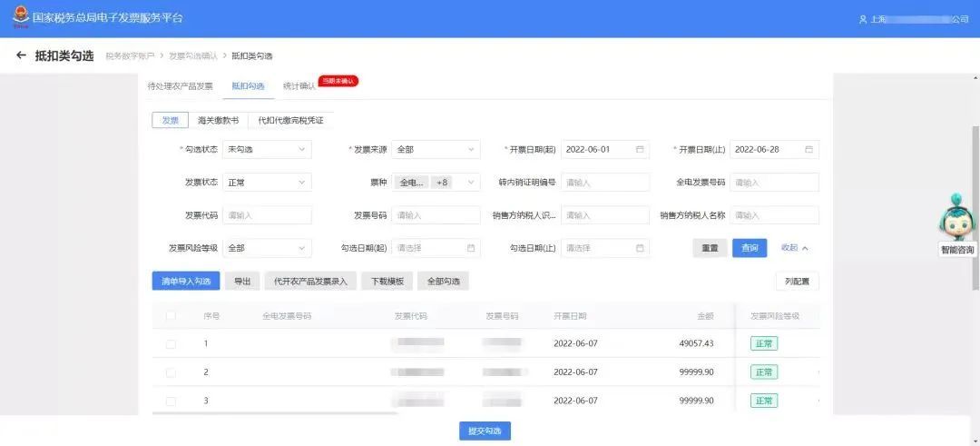Select the 海关缴款书 sub-tab

(218, 120)
